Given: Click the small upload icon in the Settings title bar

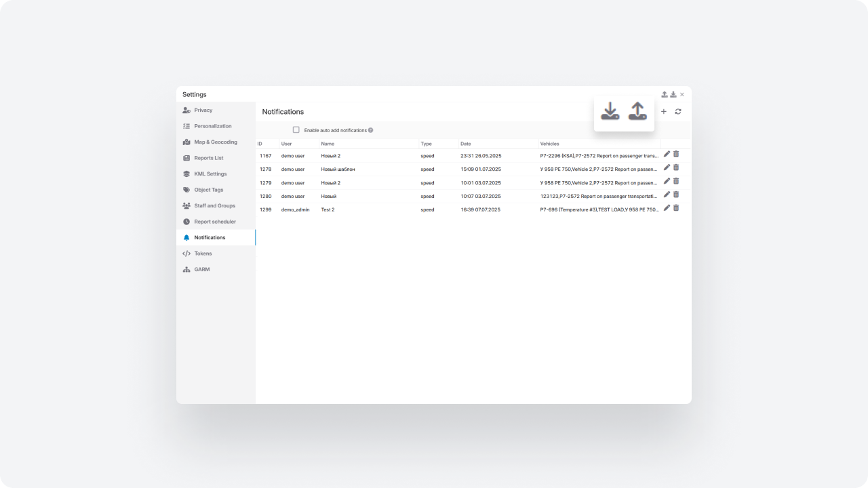Looking at the screenshot, I should pyautogui.click(x=665, y=95).
